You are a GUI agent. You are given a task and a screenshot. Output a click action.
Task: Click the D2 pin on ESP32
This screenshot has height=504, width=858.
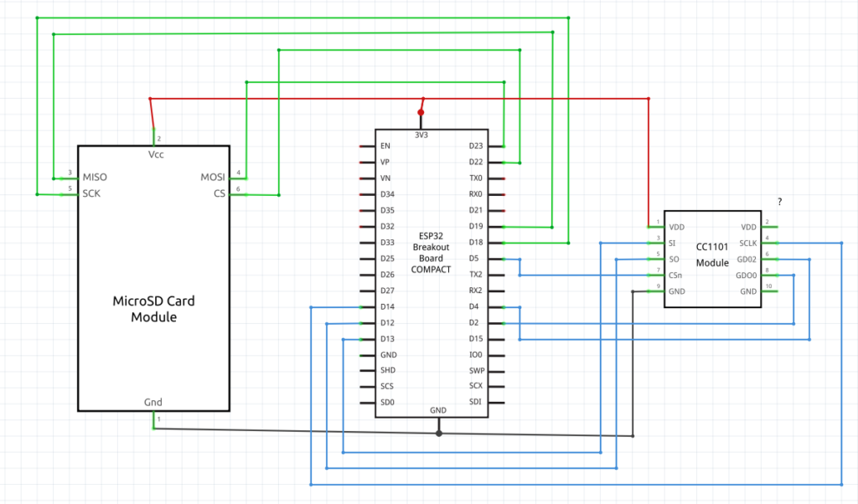(474, 322)
